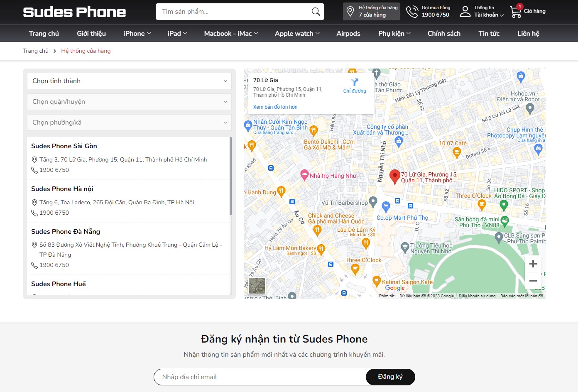The width and height of the screenshot is (578, 392).
Task: Expand the iPad menu
Action: click(x=177, y=34)
